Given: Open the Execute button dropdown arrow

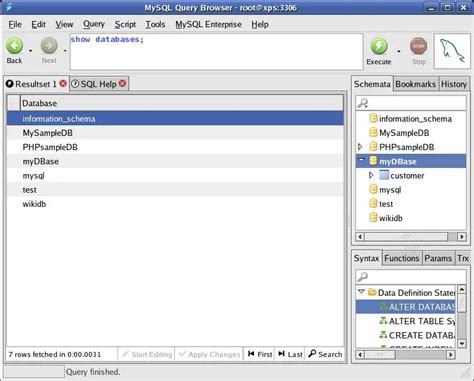Looking at the screenshot, I should (399, 51).
